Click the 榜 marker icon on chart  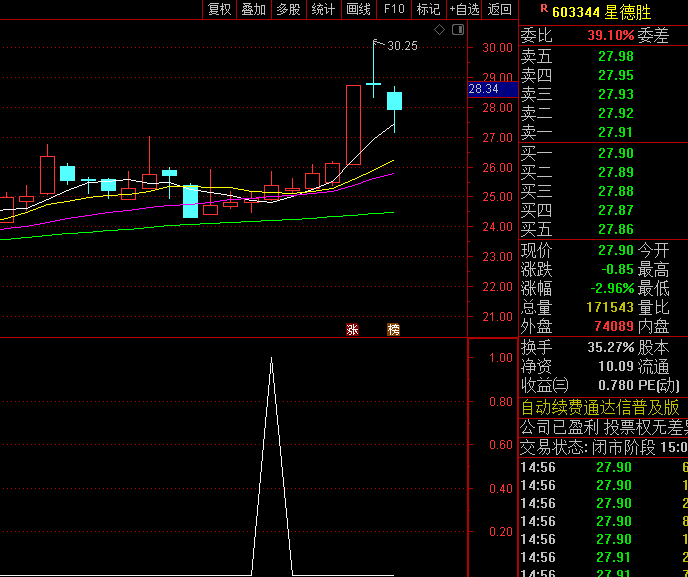coord(394,329)
